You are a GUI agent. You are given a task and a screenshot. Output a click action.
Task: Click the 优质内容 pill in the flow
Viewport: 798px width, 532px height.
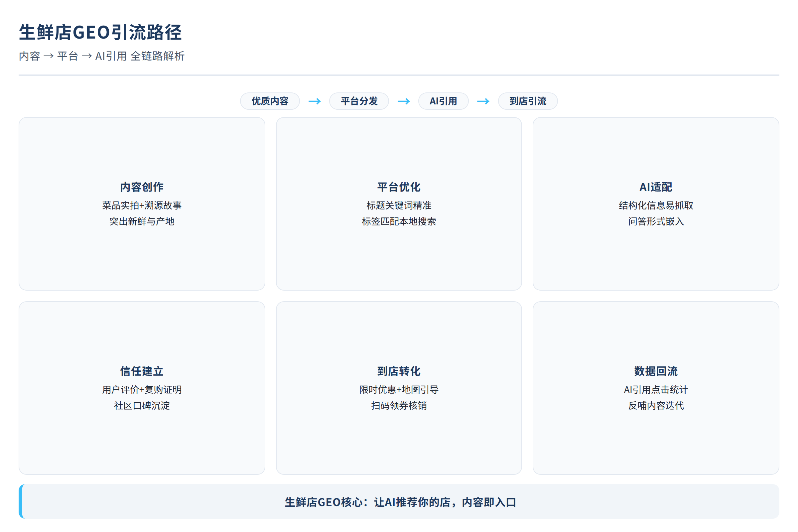pyautogui.click(x=270, y=101)
